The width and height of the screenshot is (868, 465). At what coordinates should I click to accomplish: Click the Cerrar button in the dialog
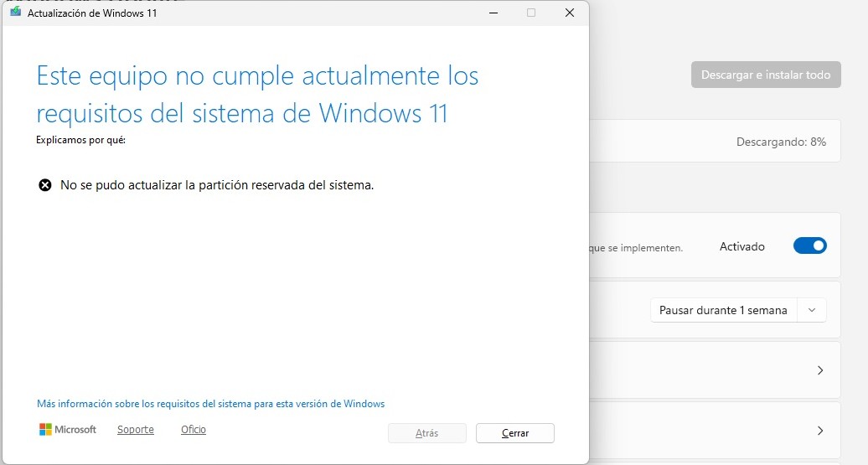click(514, 433)
